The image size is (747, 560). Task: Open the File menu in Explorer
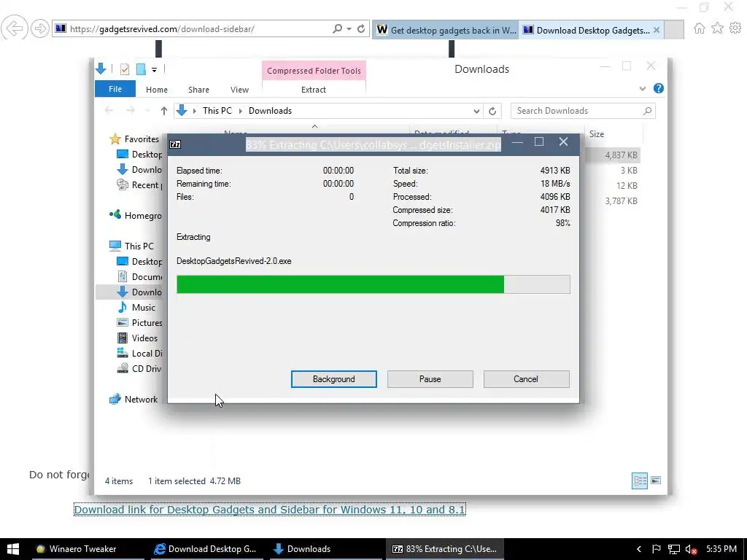tap(115, 89)
